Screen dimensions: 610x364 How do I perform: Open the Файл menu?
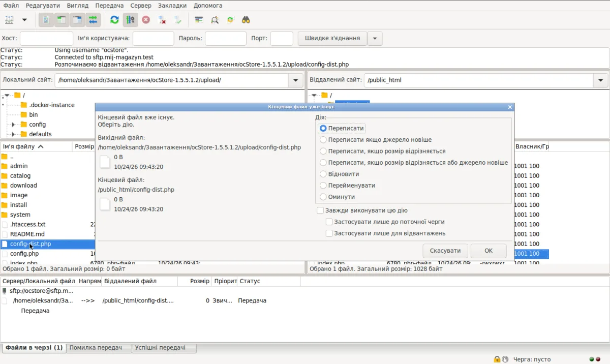(x=11, y=6)
